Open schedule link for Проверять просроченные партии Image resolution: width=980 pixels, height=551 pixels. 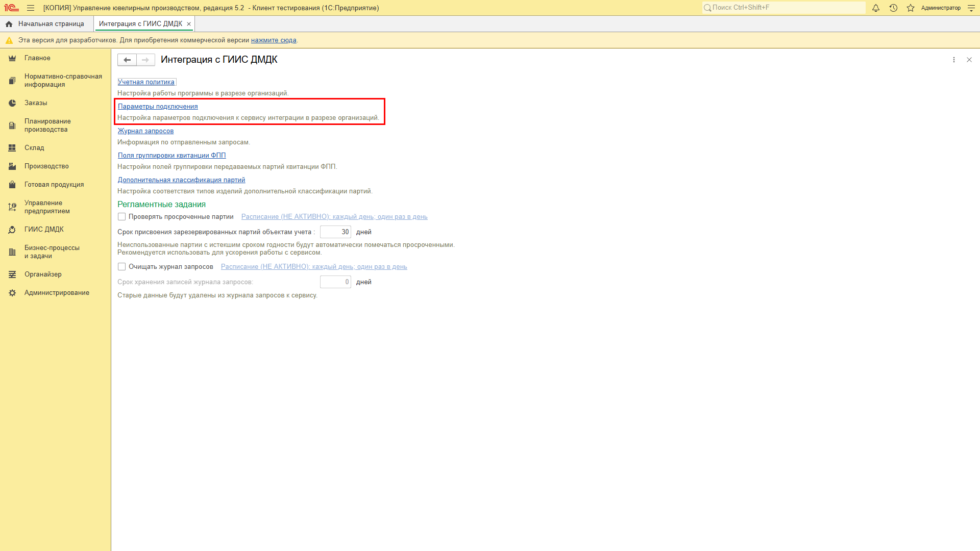[x=334, y=217]
